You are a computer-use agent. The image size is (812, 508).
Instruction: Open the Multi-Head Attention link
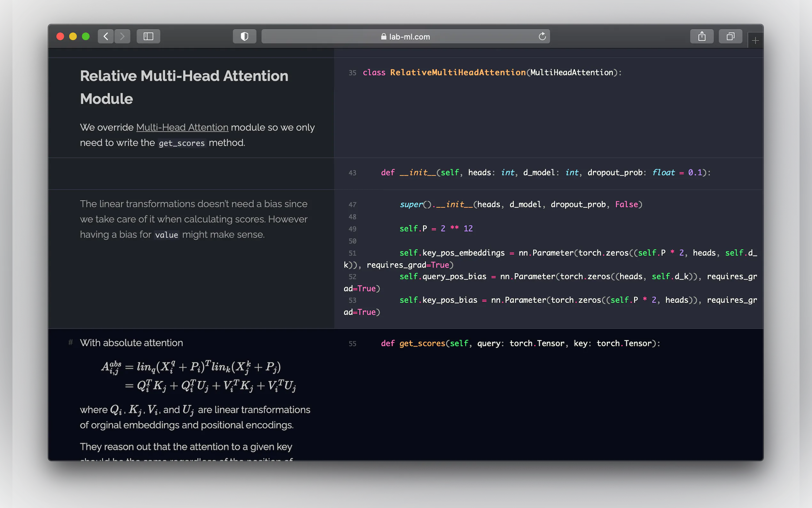[182, 127]
